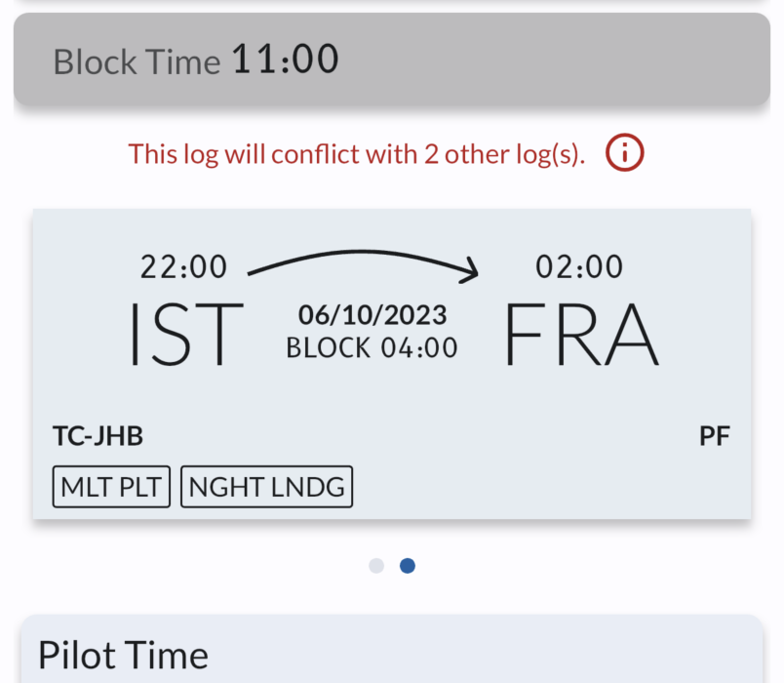
Task: Tap the IST departure airport code
Action: pos(185,335)
